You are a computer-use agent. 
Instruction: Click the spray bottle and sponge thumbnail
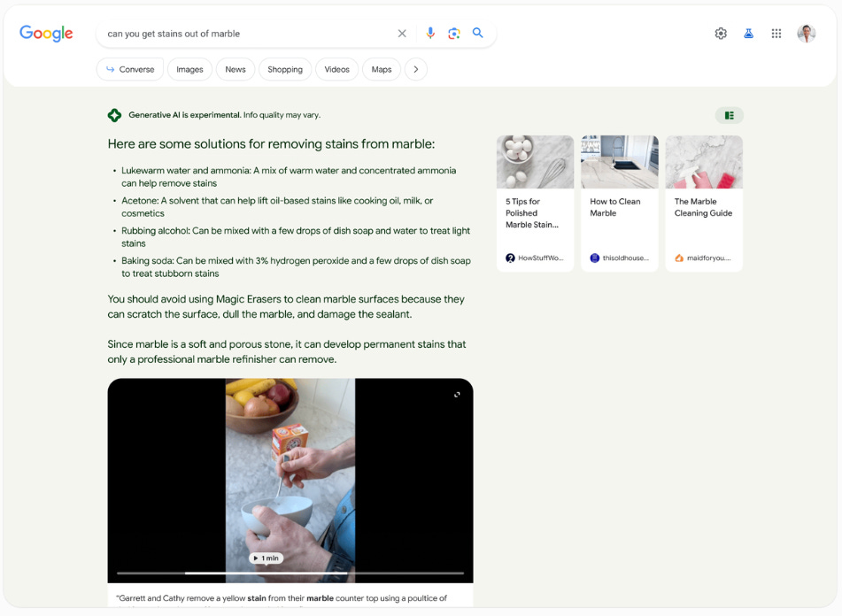pos(704,161)
